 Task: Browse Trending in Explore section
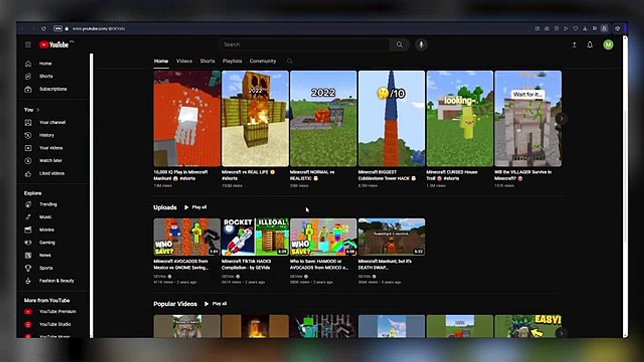point(48,205)
